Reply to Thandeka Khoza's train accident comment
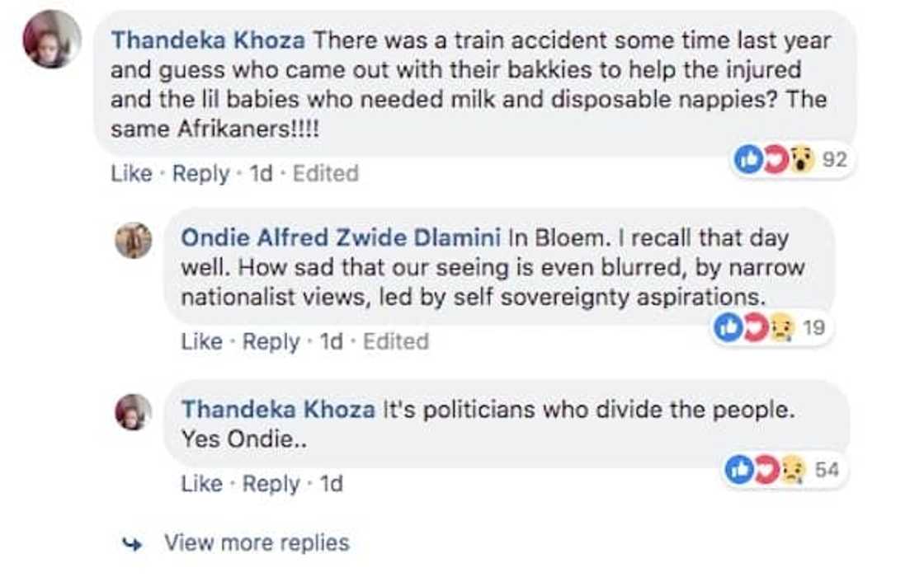 [200, 174]
